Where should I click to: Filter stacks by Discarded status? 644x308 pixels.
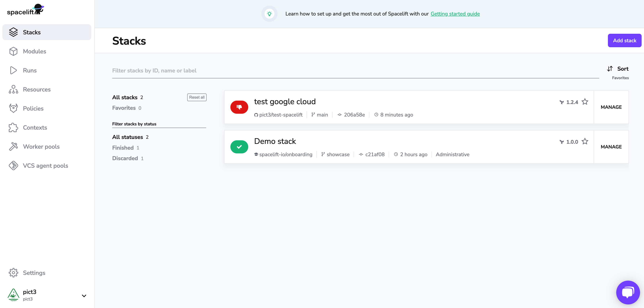(x=125, y=158)
